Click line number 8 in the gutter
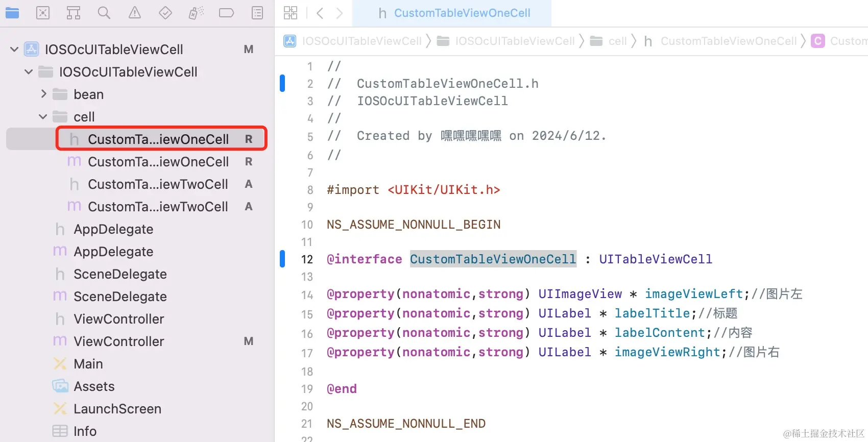Screen dimensions: 868x442 coord(310,190)
